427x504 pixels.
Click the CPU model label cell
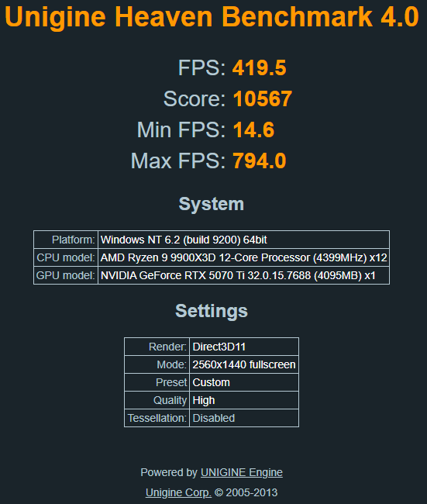[66, 257]
